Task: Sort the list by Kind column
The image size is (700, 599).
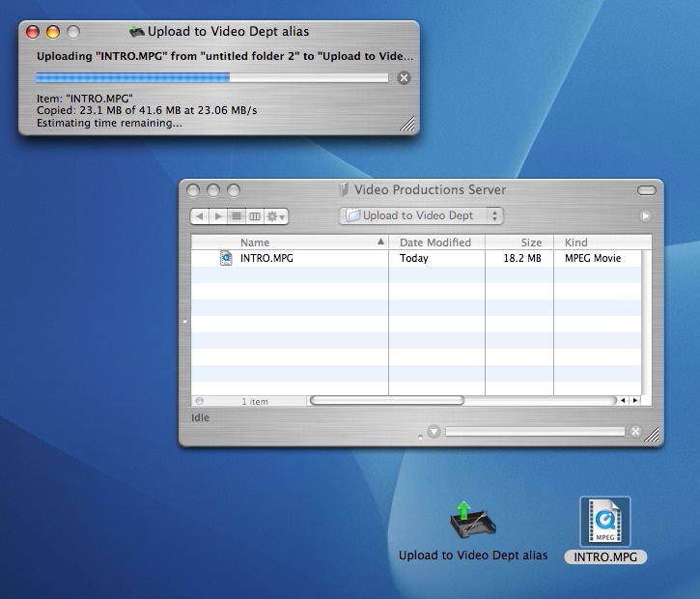Action: (x=599, y=242)
